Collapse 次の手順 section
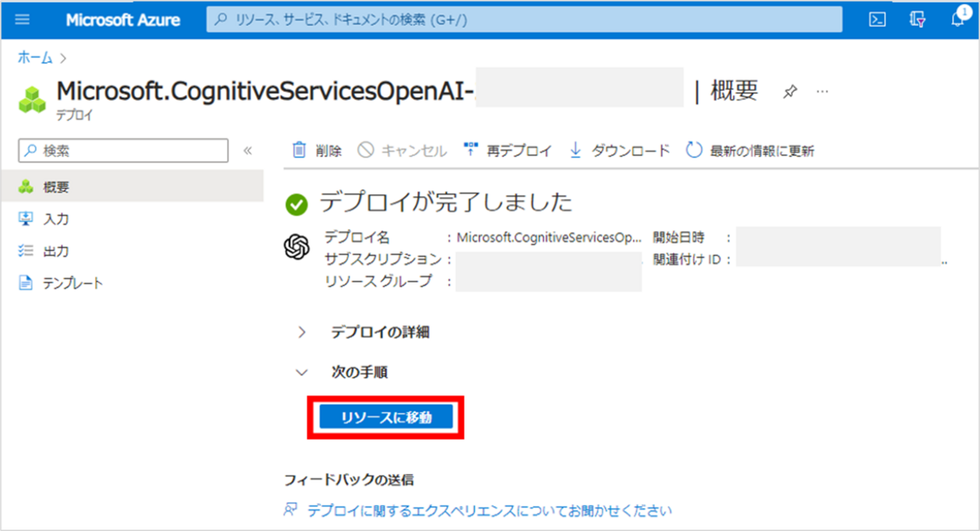The image size is (980, 531). pyautogui.click(x=342, y=372)
